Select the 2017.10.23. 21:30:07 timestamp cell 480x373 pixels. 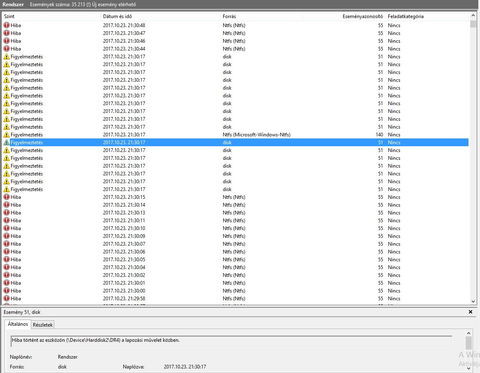point(124,244)
